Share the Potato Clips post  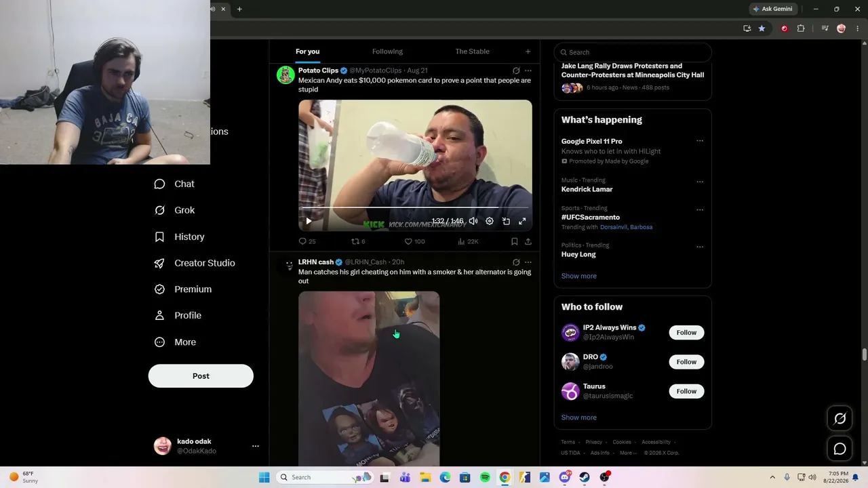point(528,241)
